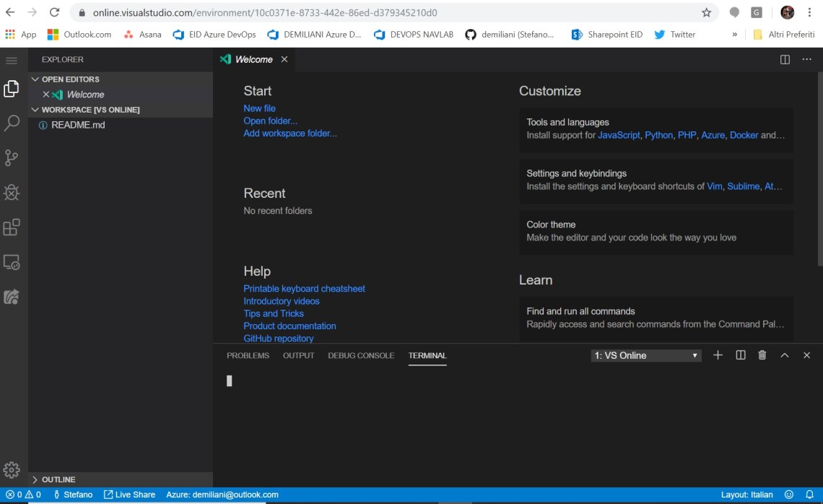Open the Run and Debug panel
The height and width of the screenshot is (504, 823).
coord(10,192)
